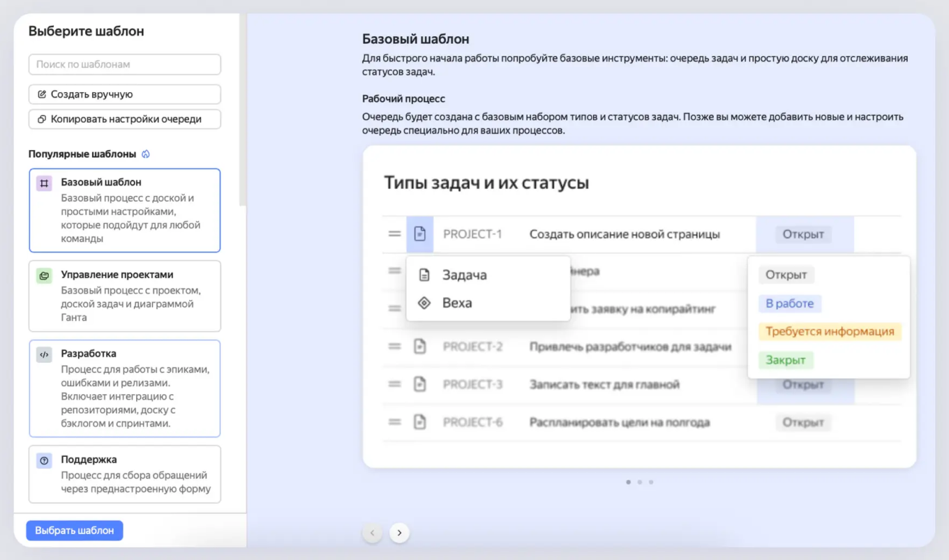Select the Веха milestone diamond icon
This screenshot has width=949, height=560.
425,303
